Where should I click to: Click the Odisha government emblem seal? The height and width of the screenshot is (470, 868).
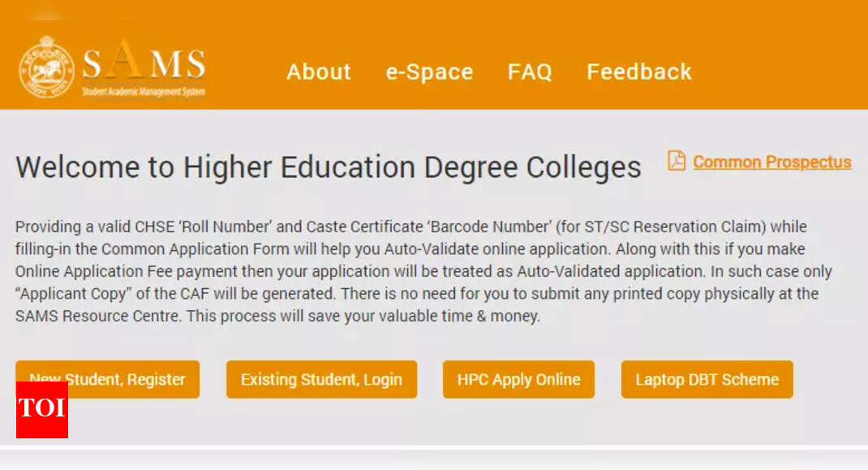[47, 67]
